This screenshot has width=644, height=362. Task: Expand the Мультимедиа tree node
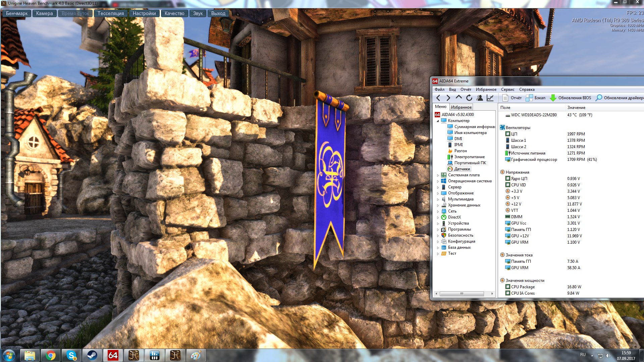point(438,199)
